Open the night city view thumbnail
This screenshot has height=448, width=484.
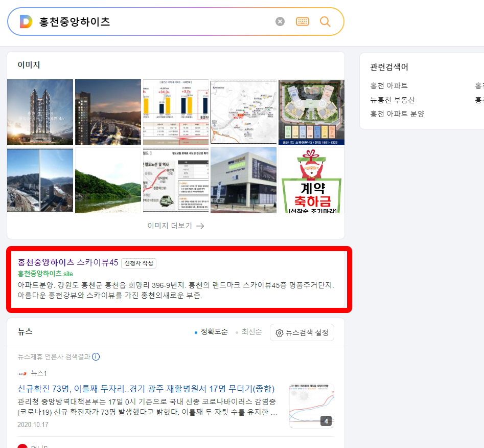pyautogui.click(x=108, y=112)
